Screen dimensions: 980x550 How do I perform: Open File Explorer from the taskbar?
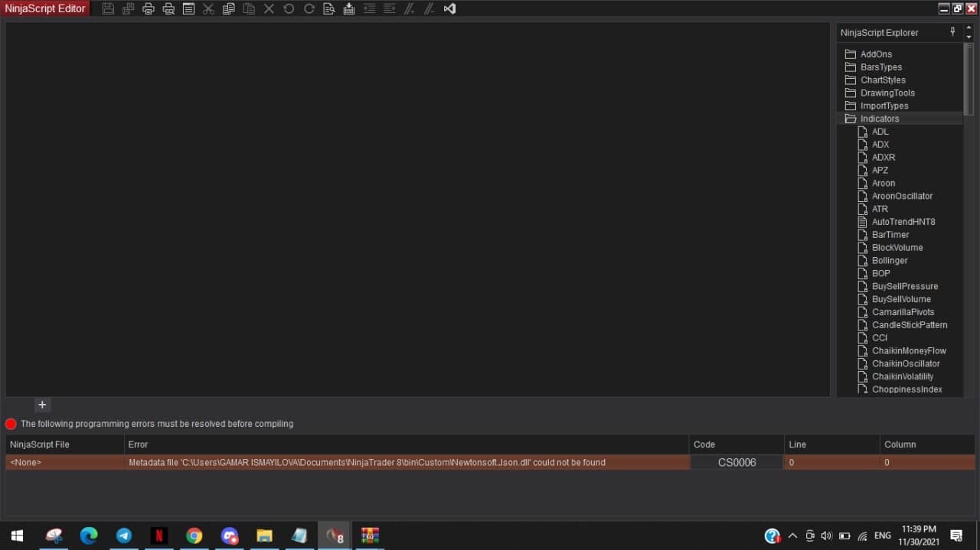tap(265, 535)
